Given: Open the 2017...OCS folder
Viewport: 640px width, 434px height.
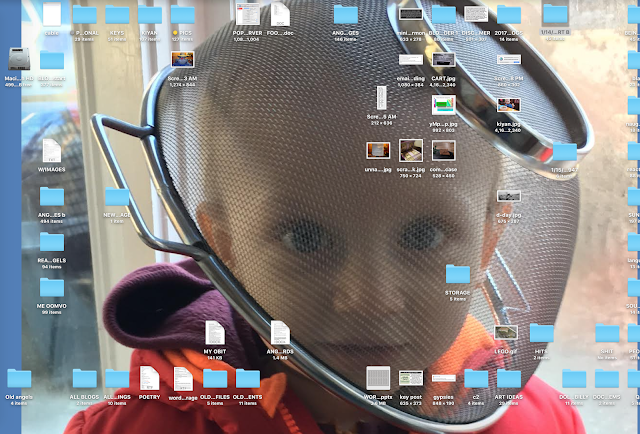Looking at the screenshot, I should pyautogui.click(x=509, y=14).
